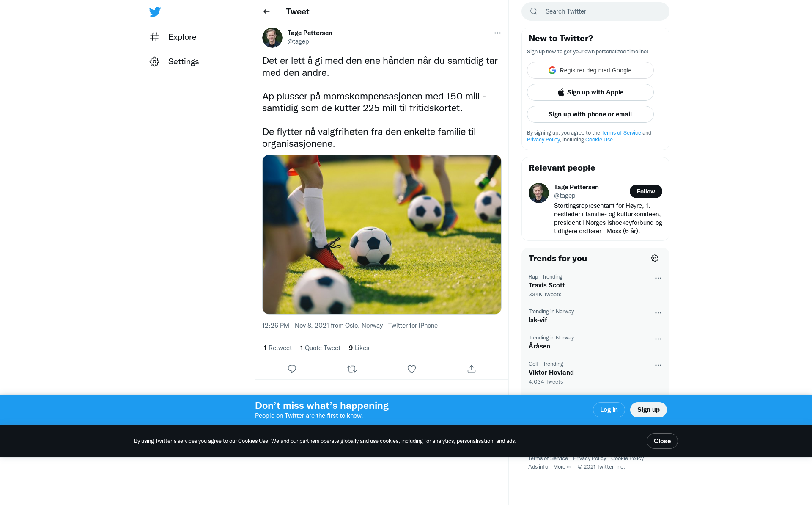Open the share tweet icon
Image resolution: width=812 pixels, height=505 pixels.
[x=472, y=369]
